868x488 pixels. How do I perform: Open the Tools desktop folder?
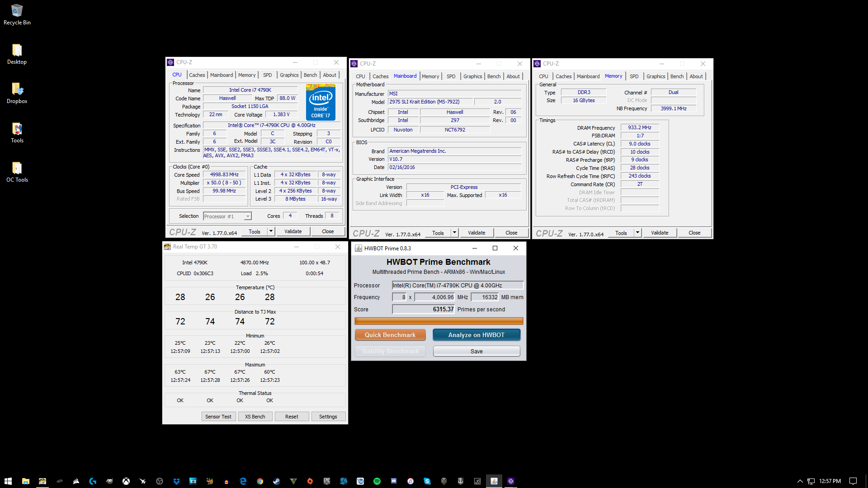coord(17,132)
